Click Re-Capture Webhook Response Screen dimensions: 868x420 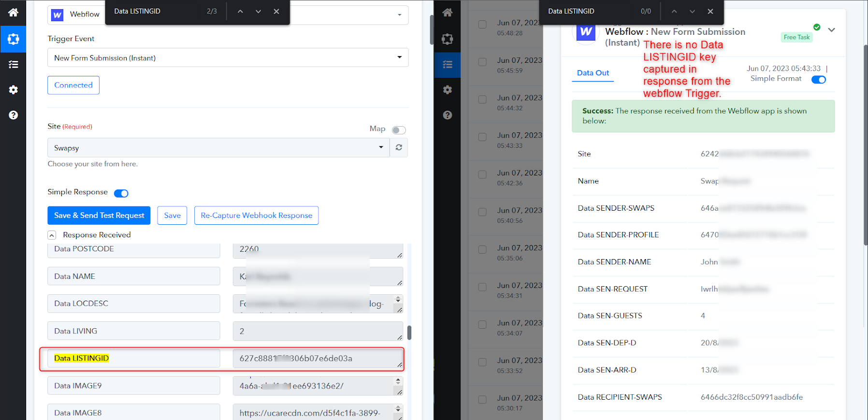(256, 216)
